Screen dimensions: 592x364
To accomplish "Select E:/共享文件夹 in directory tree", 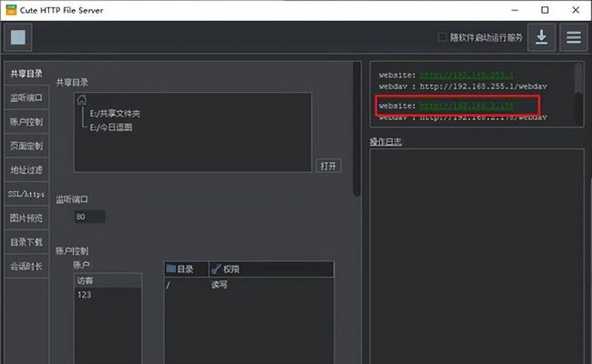I will [115, 114].
